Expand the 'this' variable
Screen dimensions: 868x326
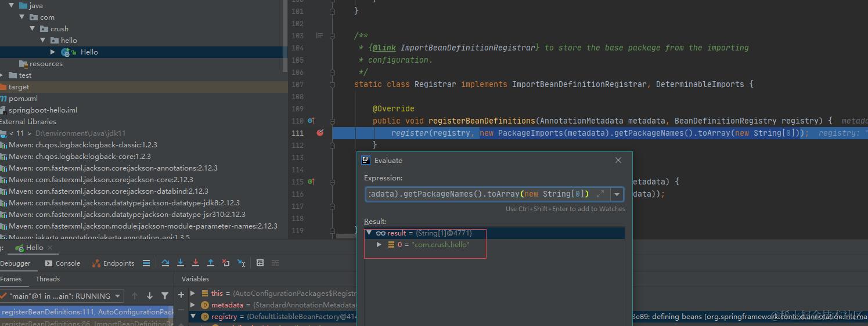[194, 294]
